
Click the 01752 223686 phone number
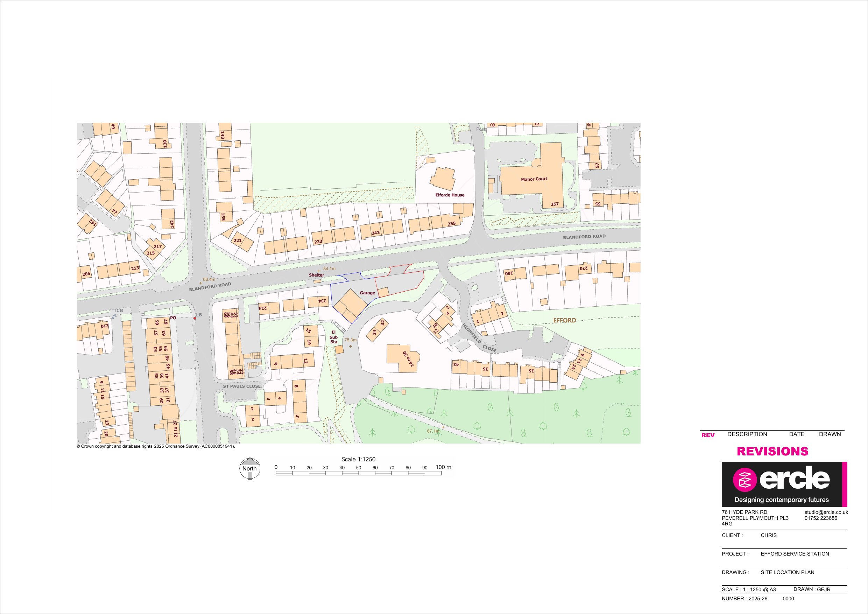pos(821,518)
